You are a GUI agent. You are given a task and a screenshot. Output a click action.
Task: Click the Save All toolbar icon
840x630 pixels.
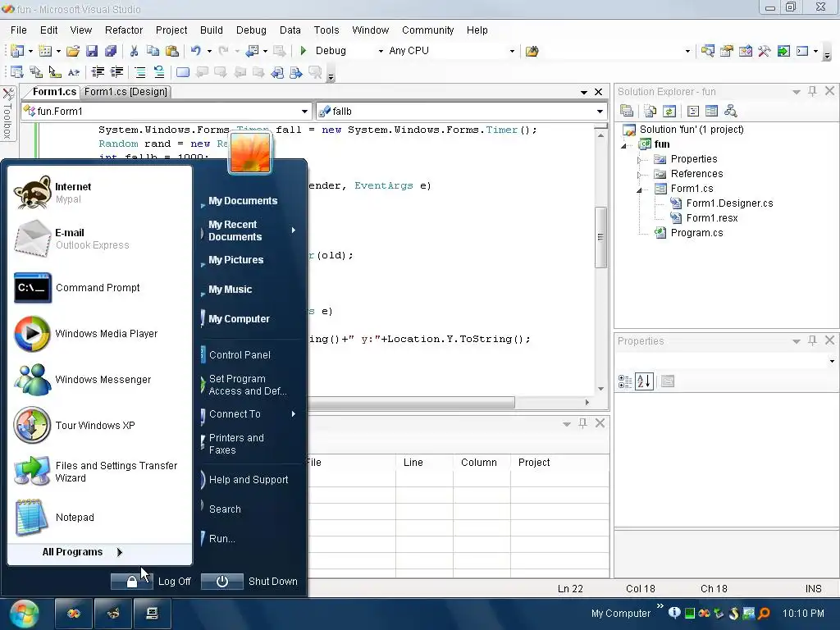click(111, 51)
